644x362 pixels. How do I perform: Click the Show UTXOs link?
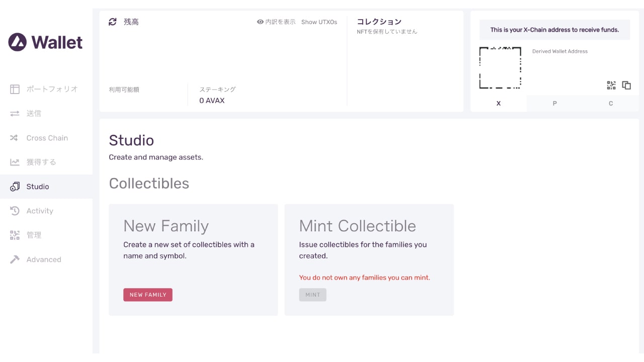pos(319,22)
